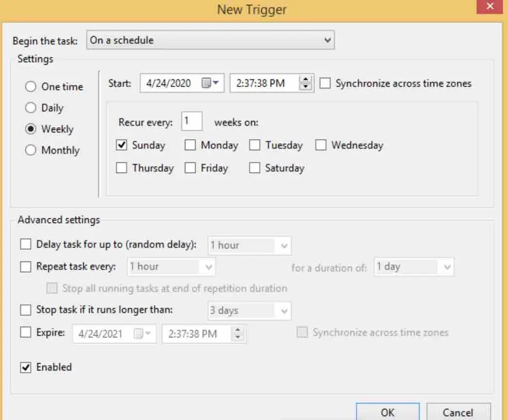This screenshot has height=420, width=508.
Task: Decrease the start time with down spinner arrow
Action: click(x=305, y=87)
